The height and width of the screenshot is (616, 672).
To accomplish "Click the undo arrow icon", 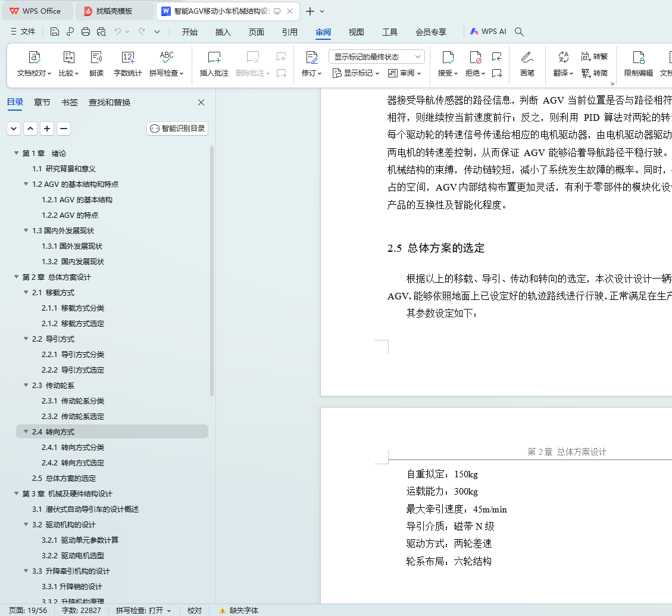I will pyautogui.click(x=118, y=32).
